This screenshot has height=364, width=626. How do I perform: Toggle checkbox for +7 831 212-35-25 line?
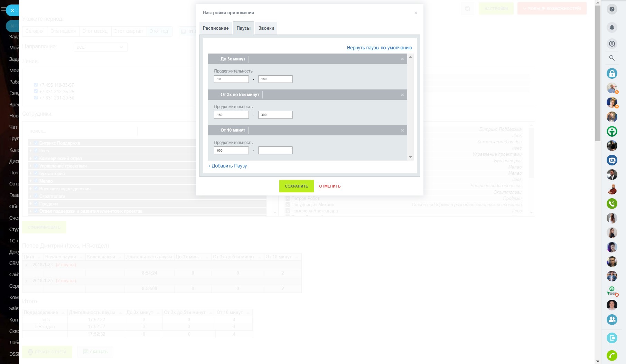[36, 91]
